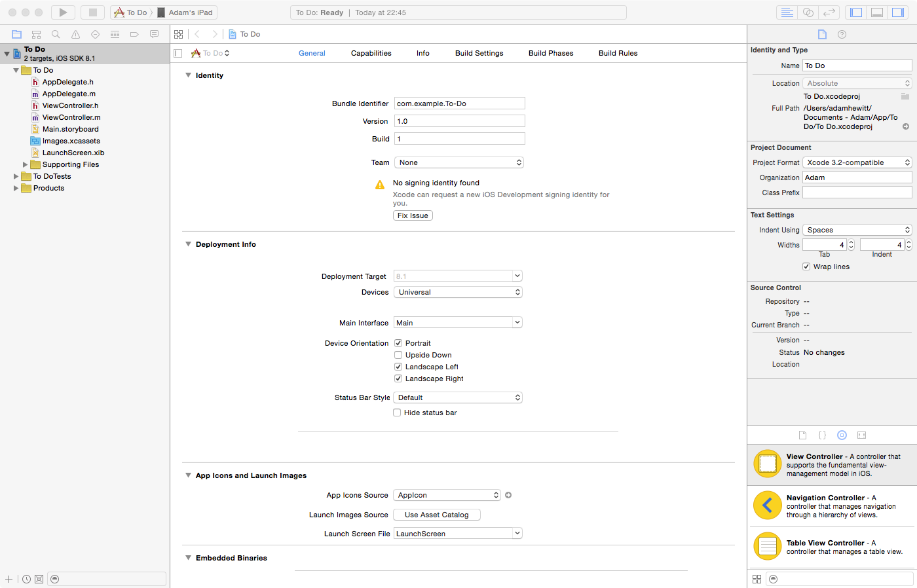This screenshot has width=917, height=588.
Task: Toggle the source-control status filter
Action: coord(39,579)
